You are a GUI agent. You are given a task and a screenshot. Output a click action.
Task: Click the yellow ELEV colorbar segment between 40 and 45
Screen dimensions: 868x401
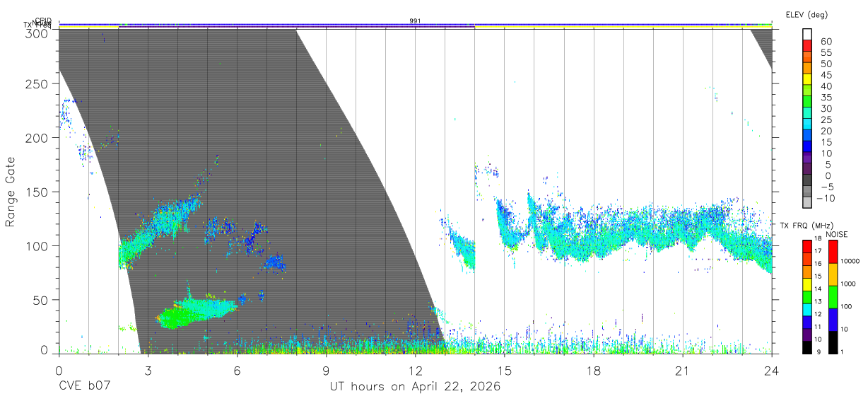[808, 80]
